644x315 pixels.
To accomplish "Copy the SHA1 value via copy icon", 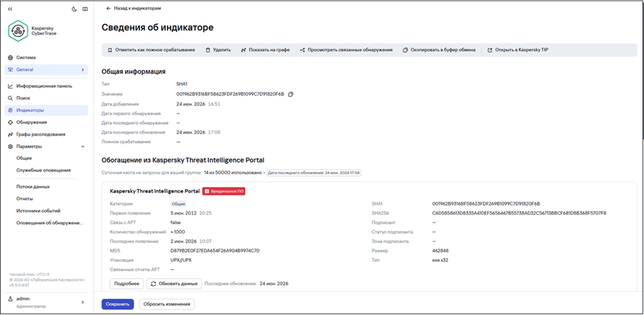I will 291,94.
